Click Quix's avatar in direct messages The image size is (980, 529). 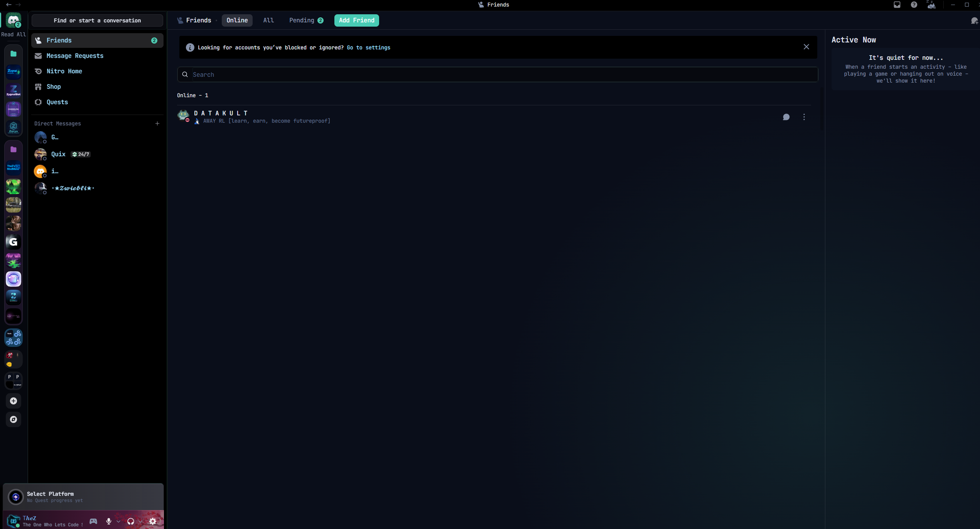click(40, 154)
